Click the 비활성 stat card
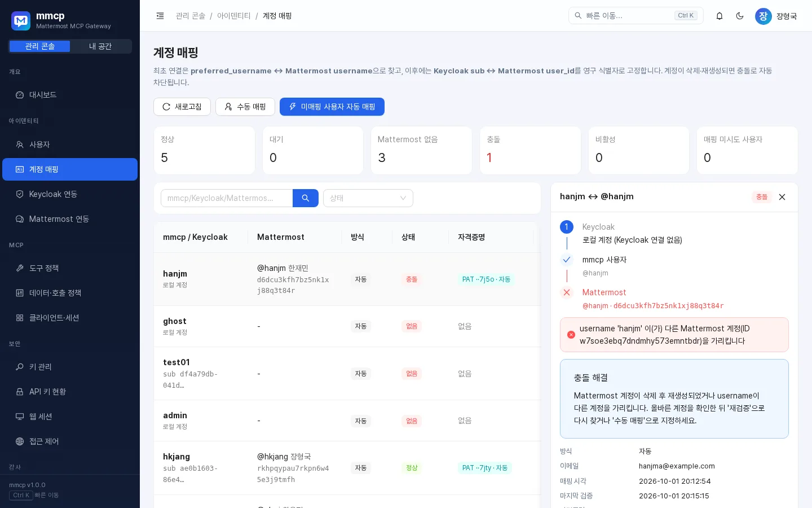This screenshot has width=812, height=508. (639, 150)
